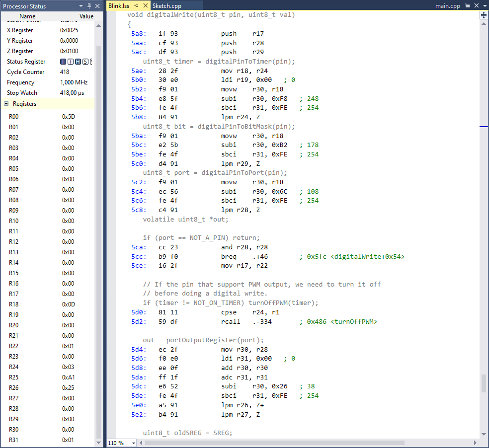Toggle the H flag in Status Register
The image size is (489, 448).
77,62
